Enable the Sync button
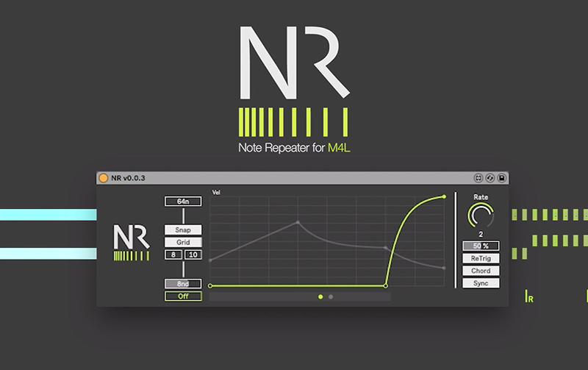Viewport: 588px width, 370px height. click(481, 283)
